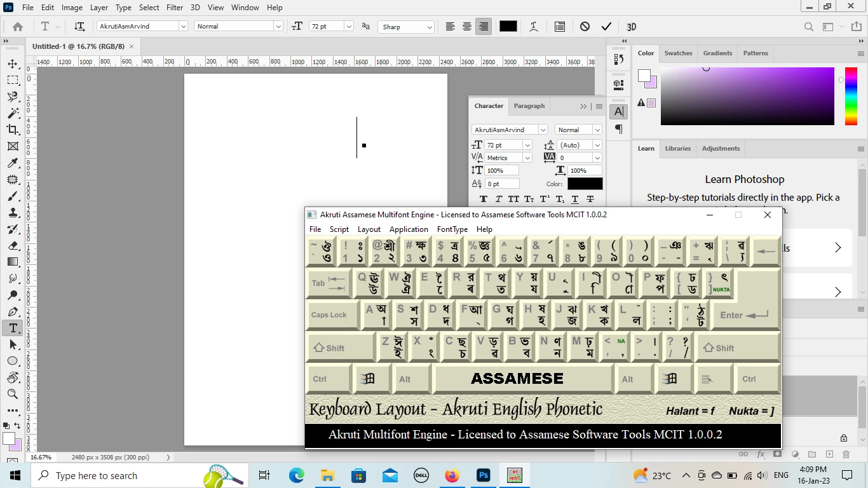Toggle All Caps in Character panel
Screen dimensions: 868x488
tap(514, 199)
